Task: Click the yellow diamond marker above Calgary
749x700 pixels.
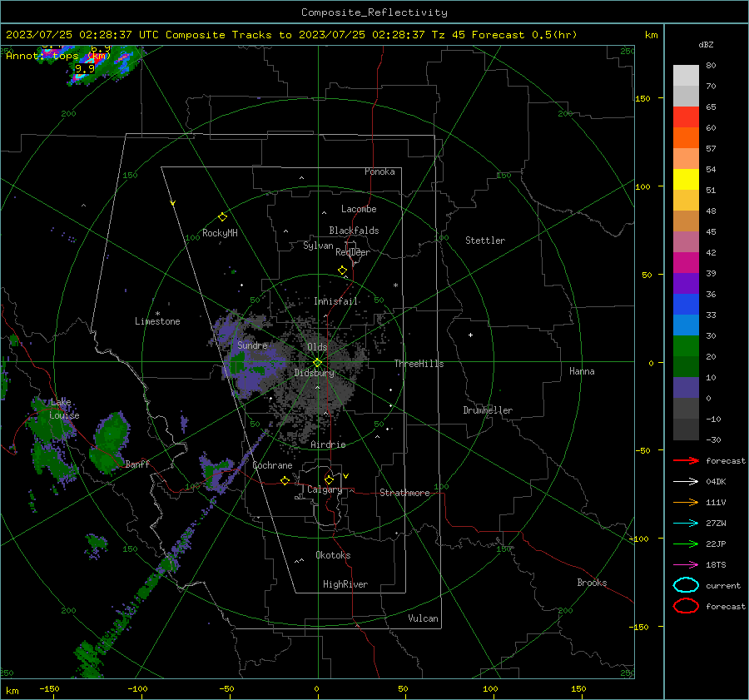Action: pyautogui.click(x=329, y=479)
